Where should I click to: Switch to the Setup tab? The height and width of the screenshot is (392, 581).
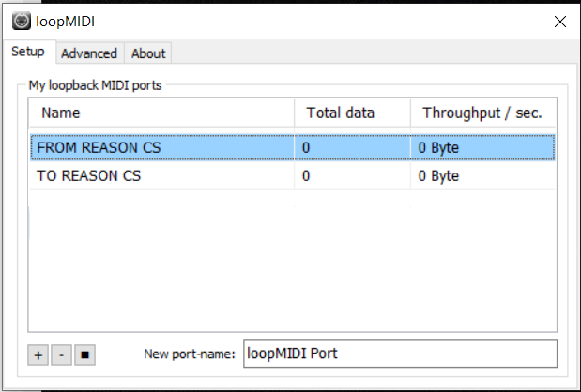click(28, 53)
